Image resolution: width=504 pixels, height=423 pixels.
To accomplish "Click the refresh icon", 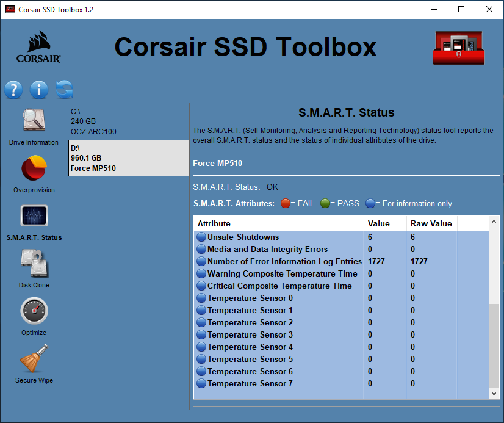I will pos(63,90).
